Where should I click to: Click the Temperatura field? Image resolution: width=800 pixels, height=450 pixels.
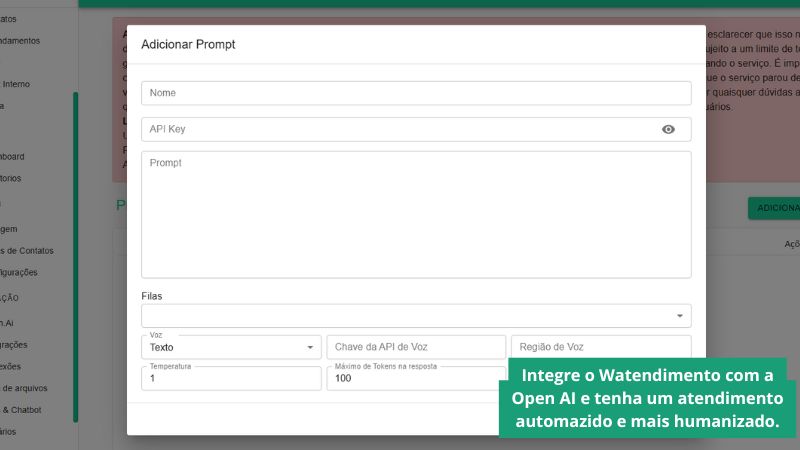pos(231,379)
